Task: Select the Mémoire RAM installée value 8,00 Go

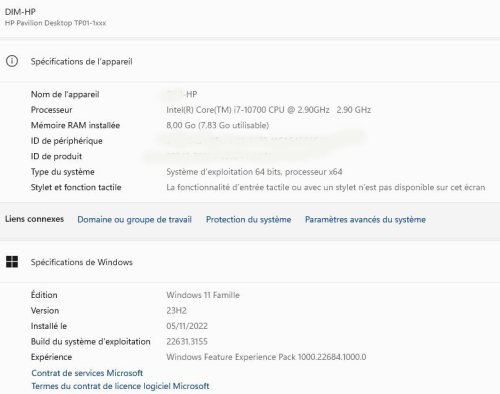Action: coord(218,125)
